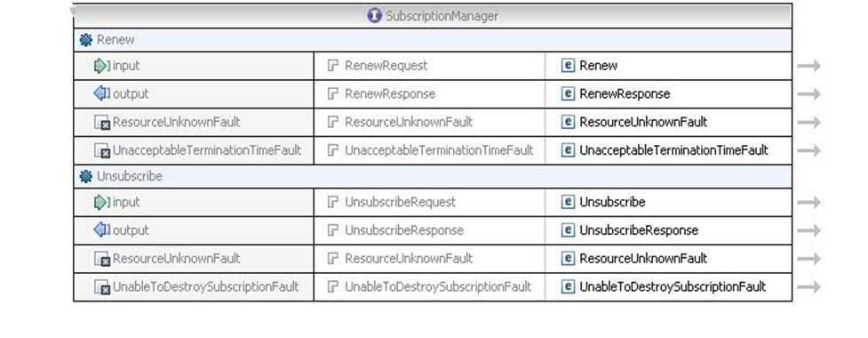The width and height of the screenshot is (868, 338).
Task: Open the arrow next to Unsubscribe element
Action: pos(808,202)
